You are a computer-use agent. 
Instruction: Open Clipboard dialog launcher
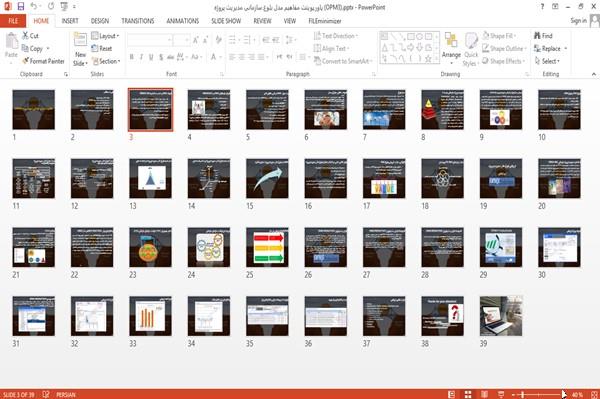coord(66,74)
